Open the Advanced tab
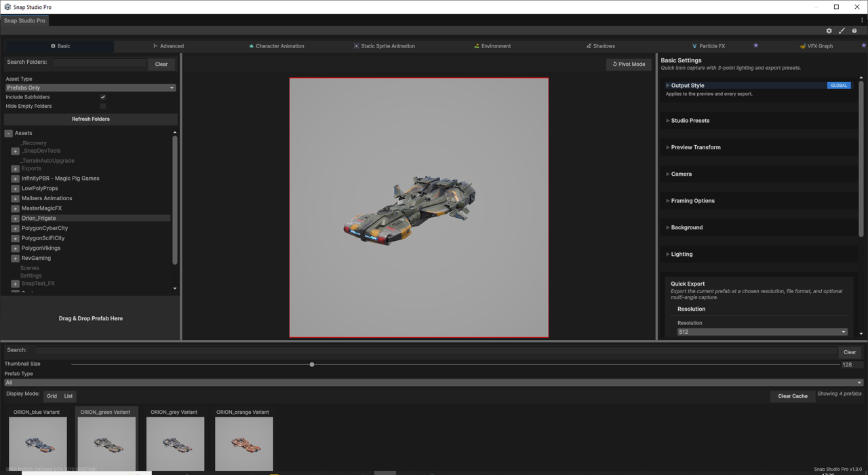 pos(168,46)
